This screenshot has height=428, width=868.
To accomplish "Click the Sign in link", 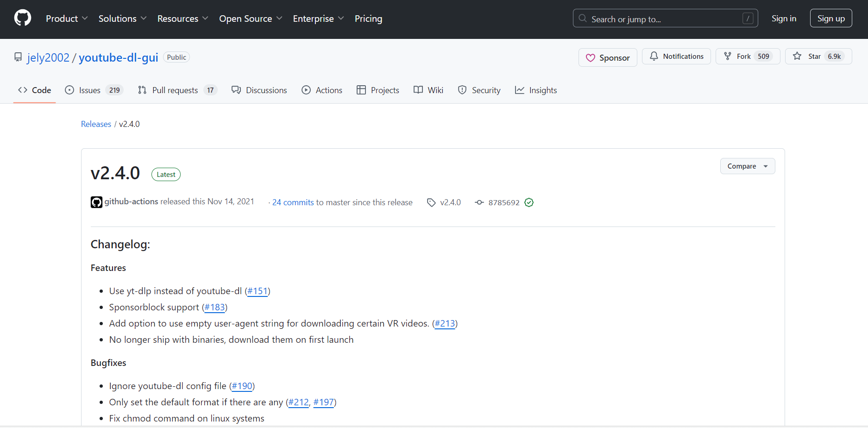I will tap(784, 19).
